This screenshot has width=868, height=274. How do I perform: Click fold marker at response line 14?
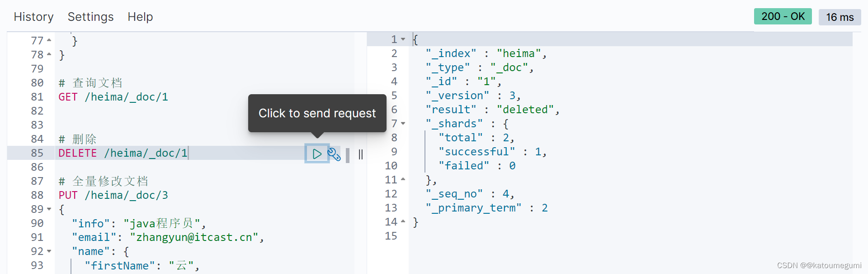[x=403, y=222]
